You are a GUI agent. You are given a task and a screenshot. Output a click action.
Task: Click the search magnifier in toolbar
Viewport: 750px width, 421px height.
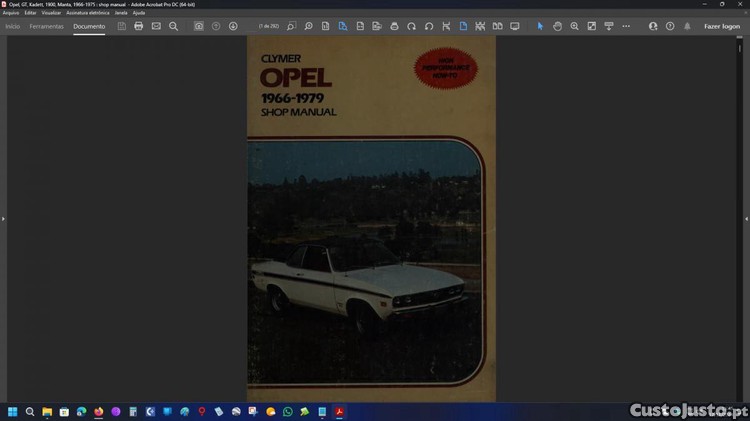tap(173, 26)
